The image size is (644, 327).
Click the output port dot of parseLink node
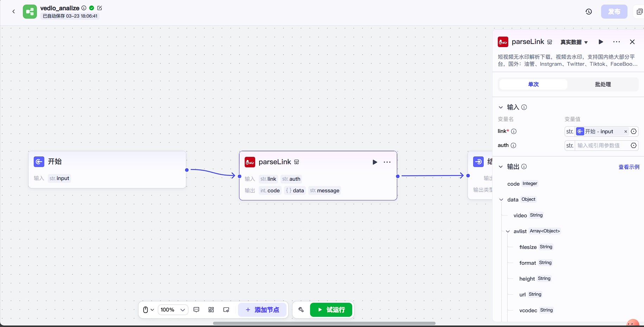398,176
